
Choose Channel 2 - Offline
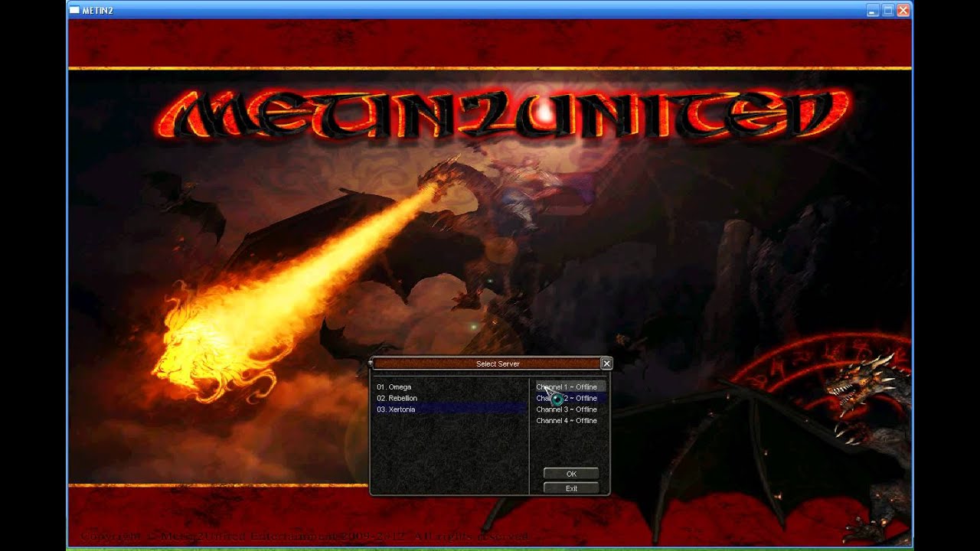[570, 398]
